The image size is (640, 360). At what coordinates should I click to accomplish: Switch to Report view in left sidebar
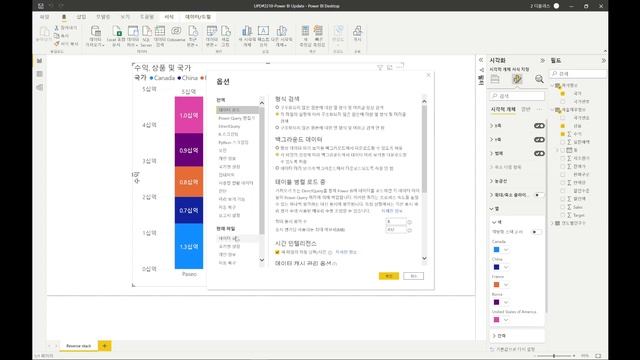pos(40,61)
